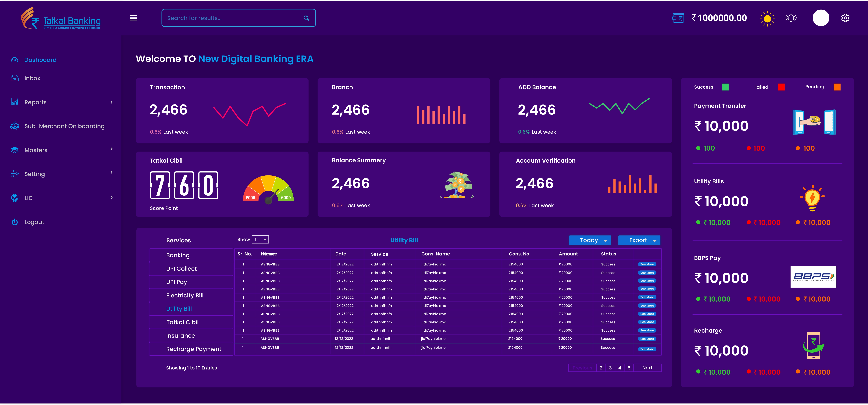The width and height of the screenshot is (868, 405).
Task: Toggle light mode sun icon
Action: click(x=767, y=19)
